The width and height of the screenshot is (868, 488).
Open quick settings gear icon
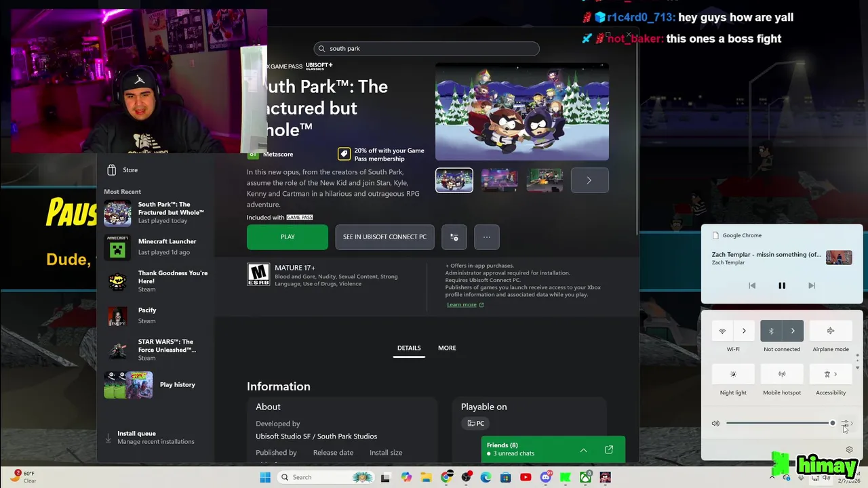849,449
